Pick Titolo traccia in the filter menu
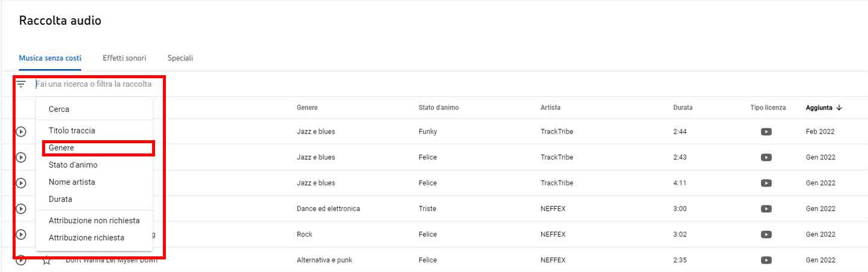 pyautogui.click(x=72, y=131)
